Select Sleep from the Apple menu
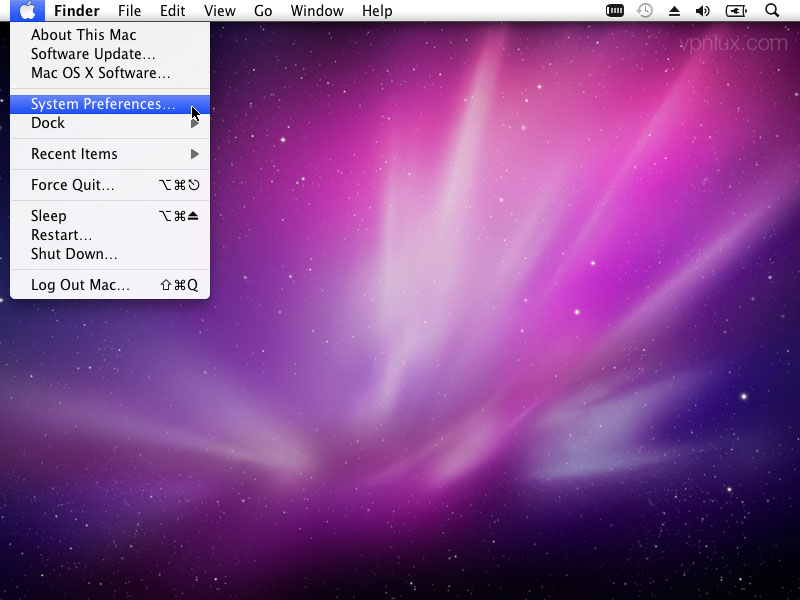This screenshot has height=600, width=800. (x=110, y=216)
